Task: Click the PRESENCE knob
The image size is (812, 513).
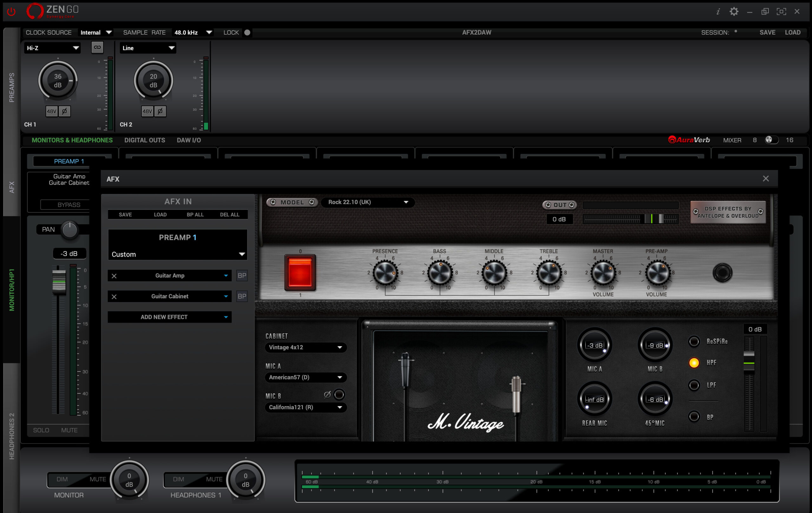Action: [x=385, y=273]
